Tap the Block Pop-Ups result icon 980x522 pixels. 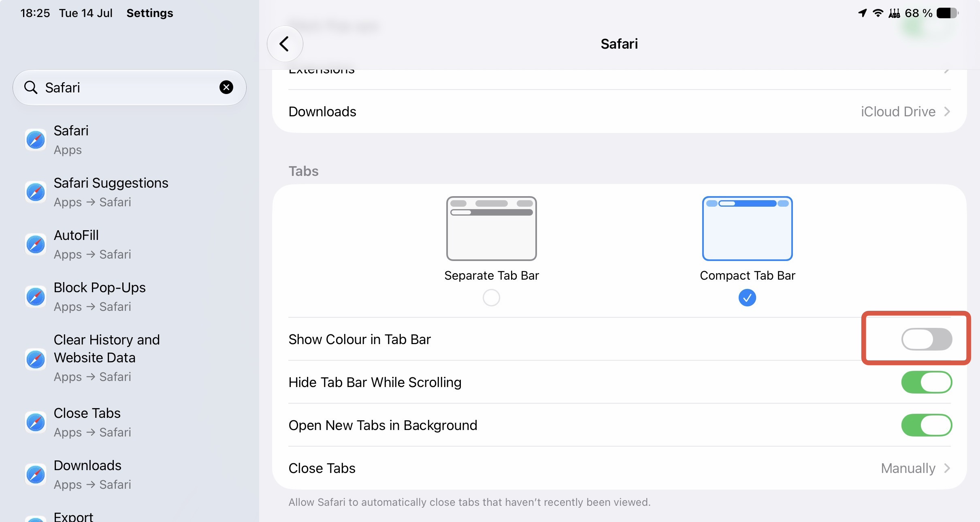[x=36, y=297]
